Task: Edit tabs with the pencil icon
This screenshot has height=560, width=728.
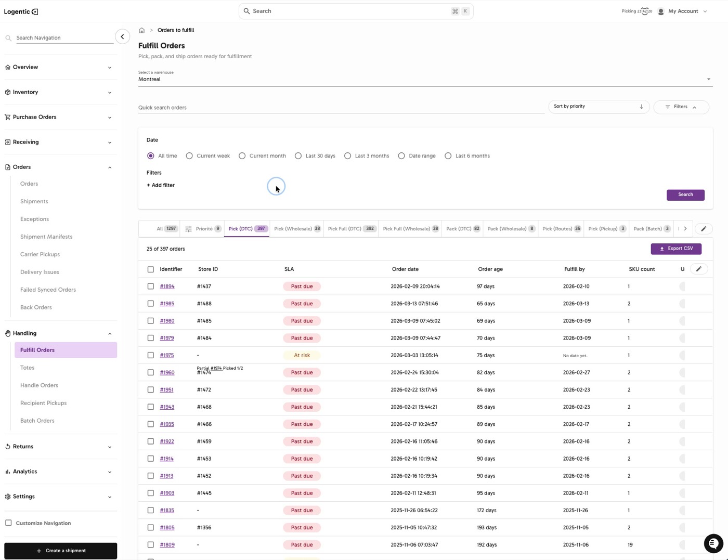Action: (x=704, y=229)
